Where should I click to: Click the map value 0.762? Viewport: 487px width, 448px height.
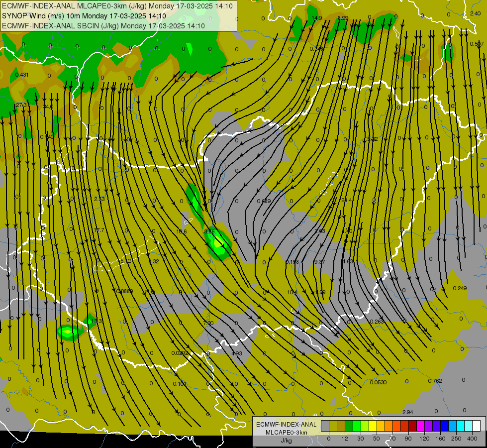pyautogui.click(x=435, y=381)
